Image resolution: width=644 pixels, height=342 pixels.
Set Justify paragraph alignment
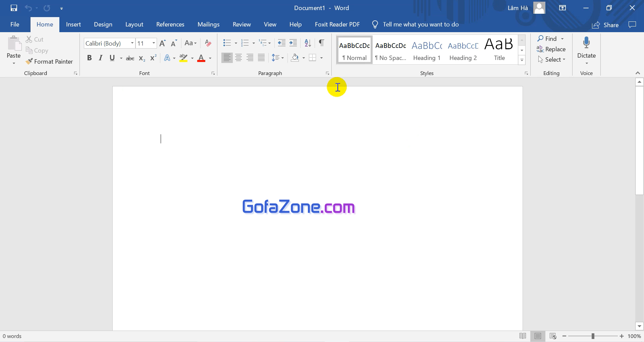point(261,58)
